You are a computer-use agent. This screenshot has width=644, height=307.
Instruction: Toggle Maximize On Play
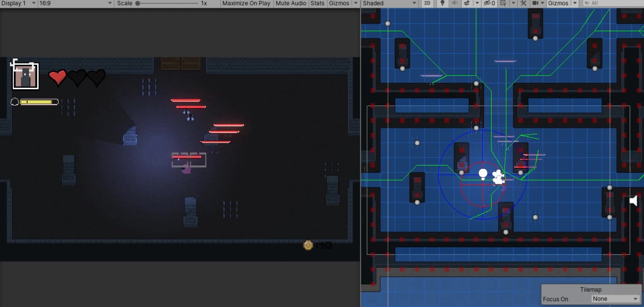point(246,3)
